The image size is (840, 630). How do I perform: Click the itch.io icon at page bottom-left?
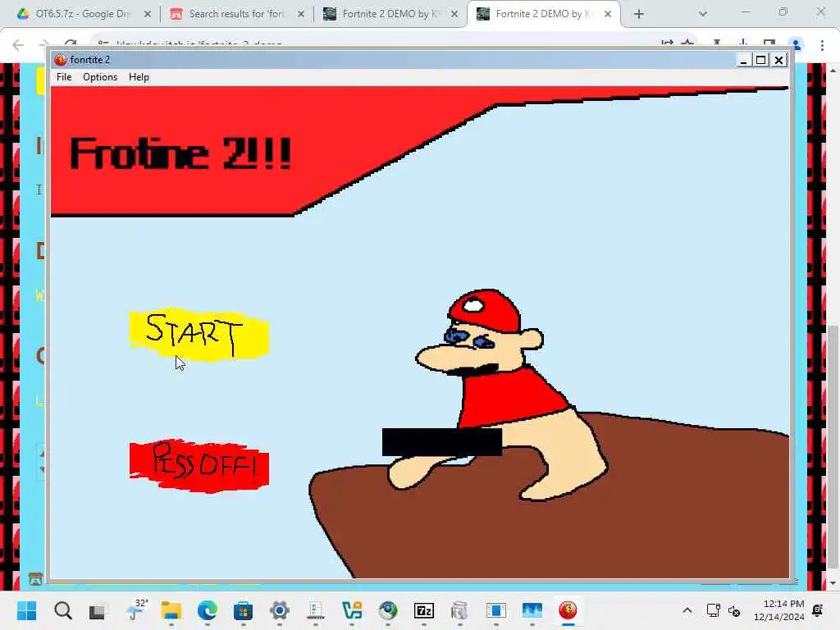pos(35,579)
